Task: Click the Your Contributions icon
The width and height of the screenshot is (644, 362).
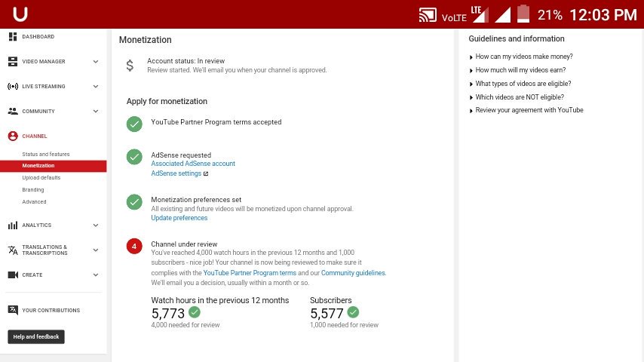Action: 13,310
